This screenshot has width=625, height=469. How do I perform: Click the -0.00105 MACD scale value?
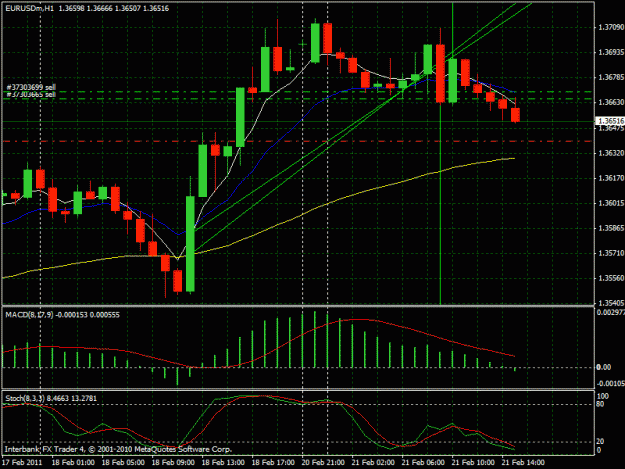610,383
